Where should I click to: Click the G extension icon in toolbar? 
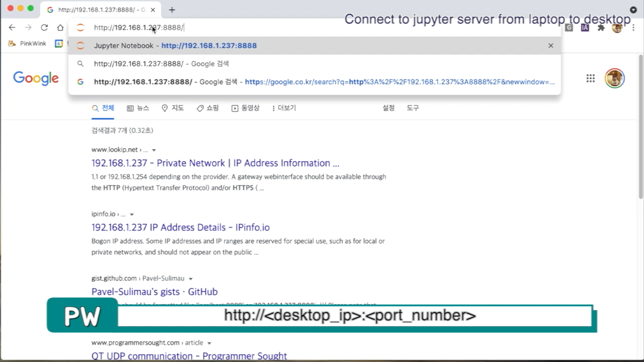tap(569, 28)
